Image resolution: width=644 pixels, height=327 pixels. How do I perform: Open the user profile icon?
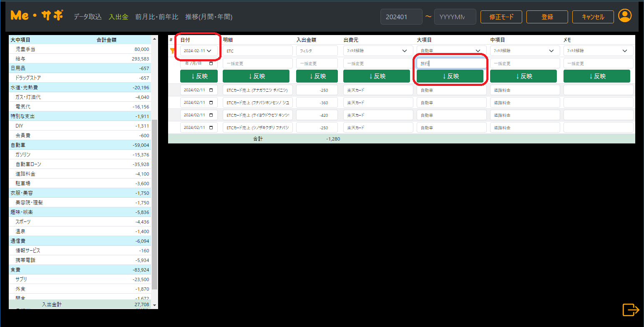624,16
